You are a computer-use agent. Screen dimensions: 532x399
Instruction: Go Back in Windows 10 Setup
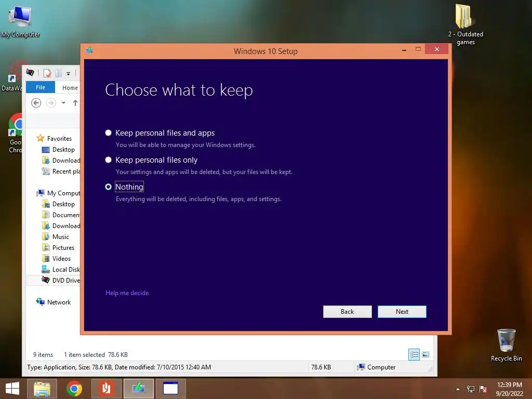(347, 312)
